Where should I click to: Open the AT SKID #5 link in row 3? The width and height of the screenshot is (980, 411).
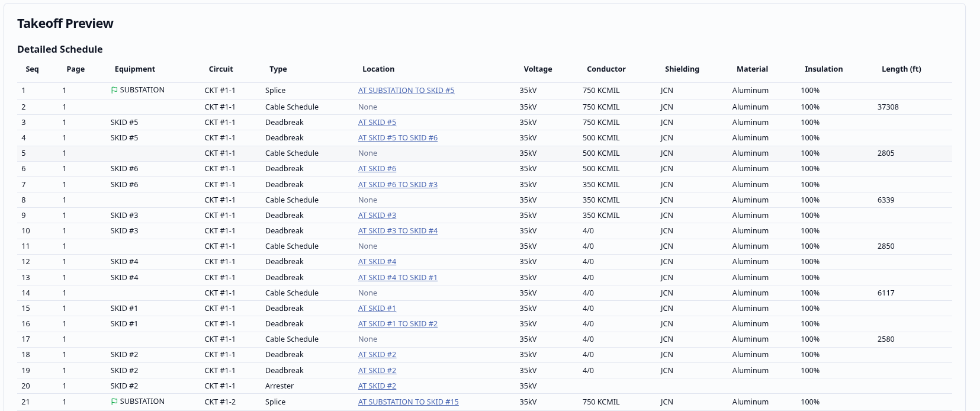coord(377,123)
